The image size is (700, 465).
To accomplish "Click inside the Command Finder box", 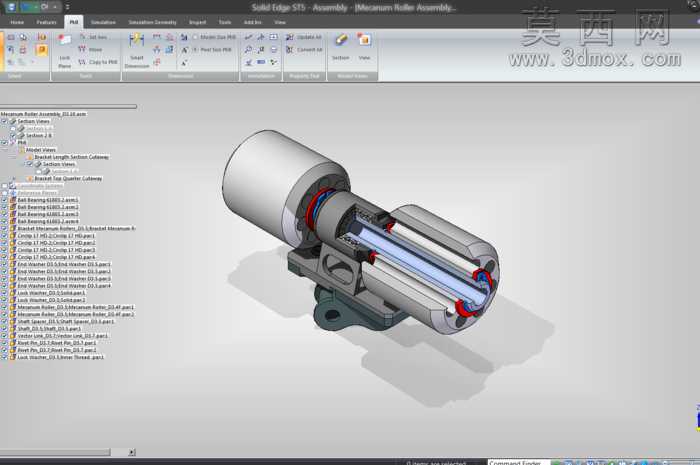I will 519,462.
